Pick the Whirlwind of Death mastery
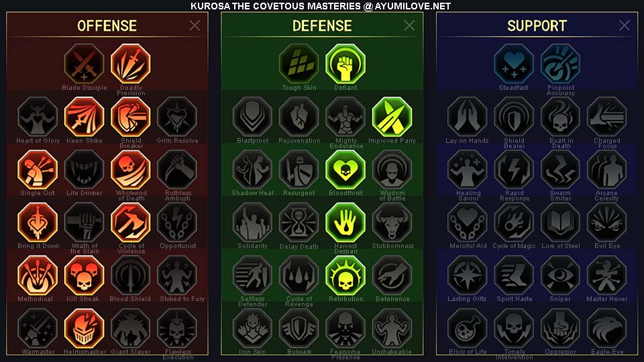Screen dimensions: 644x362 (x=131, y=170)
